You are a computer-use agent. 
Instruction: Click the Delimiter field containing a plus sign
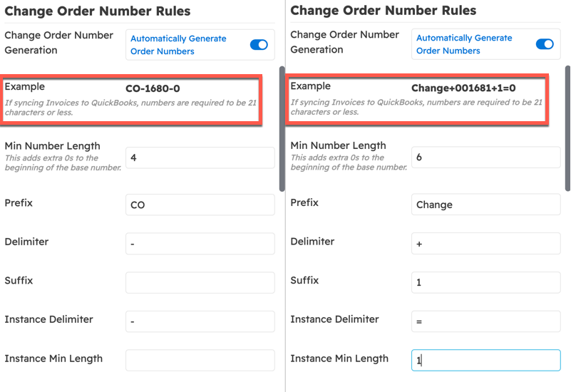pos(485,244)
